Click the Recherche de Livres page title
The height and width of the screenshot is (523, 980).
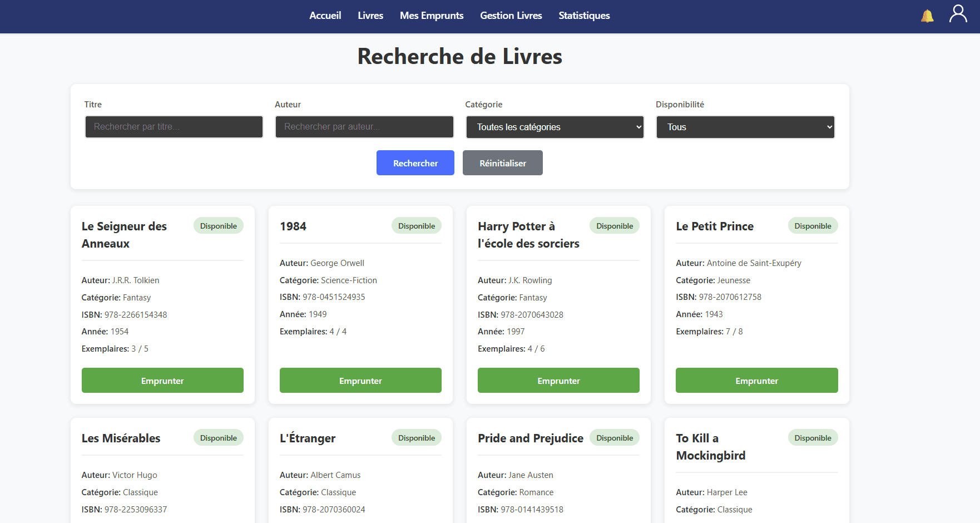tap(459, 56)
